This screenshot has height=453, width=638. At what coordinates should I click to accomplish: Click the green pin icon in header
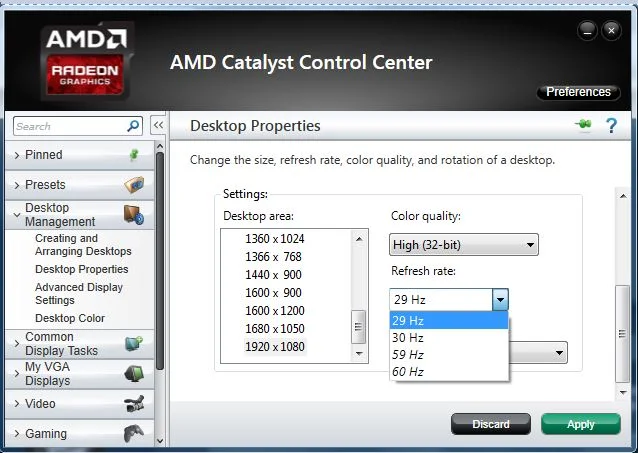(583, 124)
